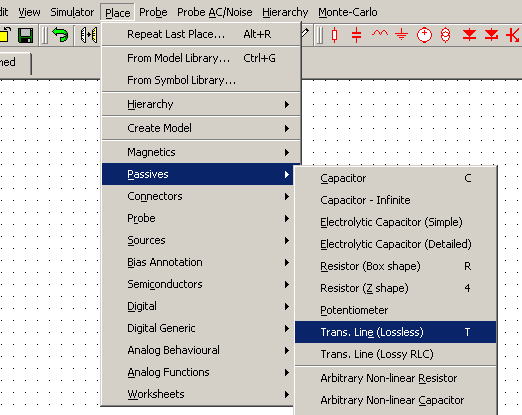Place a diode from the toolbar
Image resolution: width=522 pixels, height=415 pixels.
(469, 35)
